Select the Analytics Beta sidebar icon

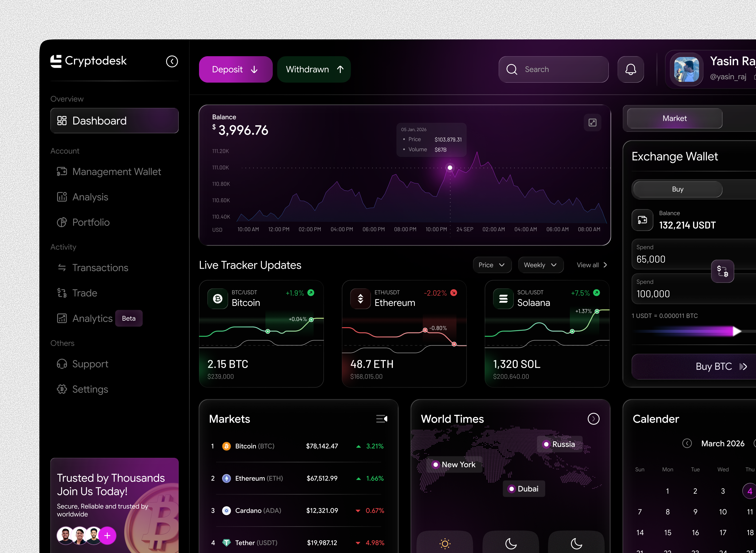coord(62,318)
